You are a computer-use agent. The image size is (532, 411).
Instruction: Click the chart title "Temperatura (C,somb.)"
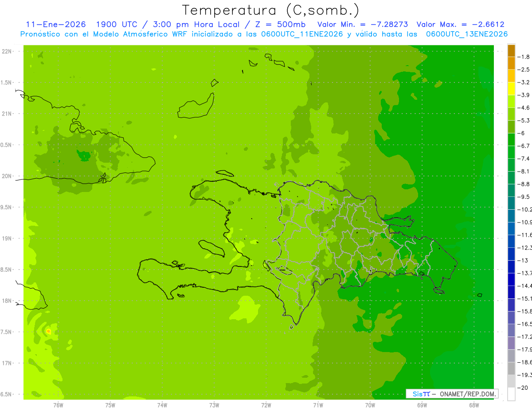(x=271, y=10)
